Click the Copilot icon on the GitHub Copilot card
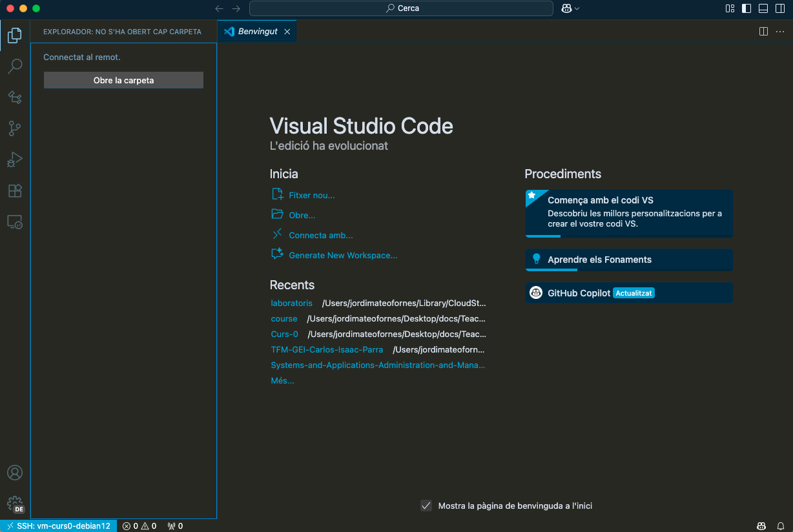Screen dimensions: 793x532 (536, 292)
